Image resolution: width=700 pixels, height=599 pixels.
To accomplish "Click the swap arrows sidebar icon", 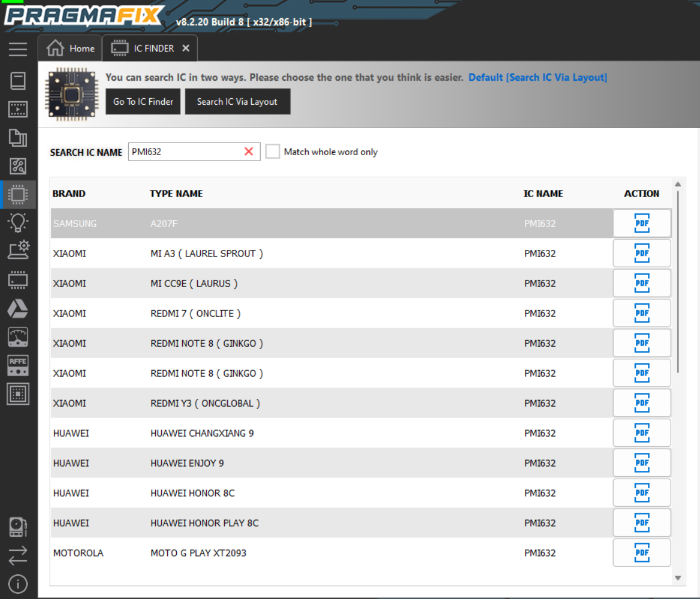I will [x=18, y=556].
